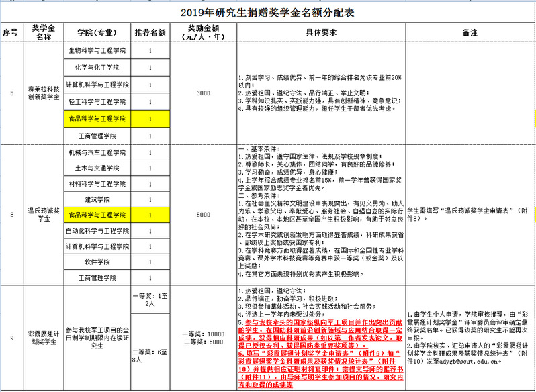Select the 生物科学与工程学院 cell
This screenshot has height=392, width=536.
97,50
